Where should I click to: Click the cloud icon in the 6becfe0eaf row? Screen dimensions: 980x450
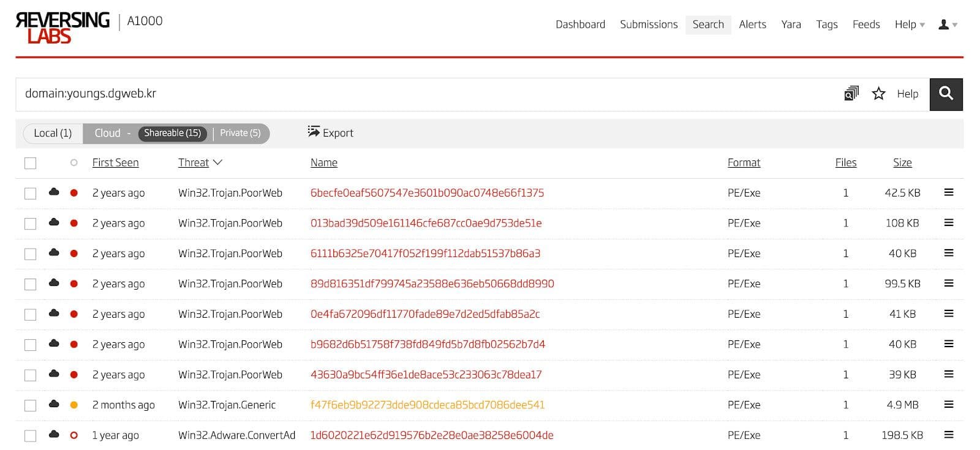coord(54,192)
